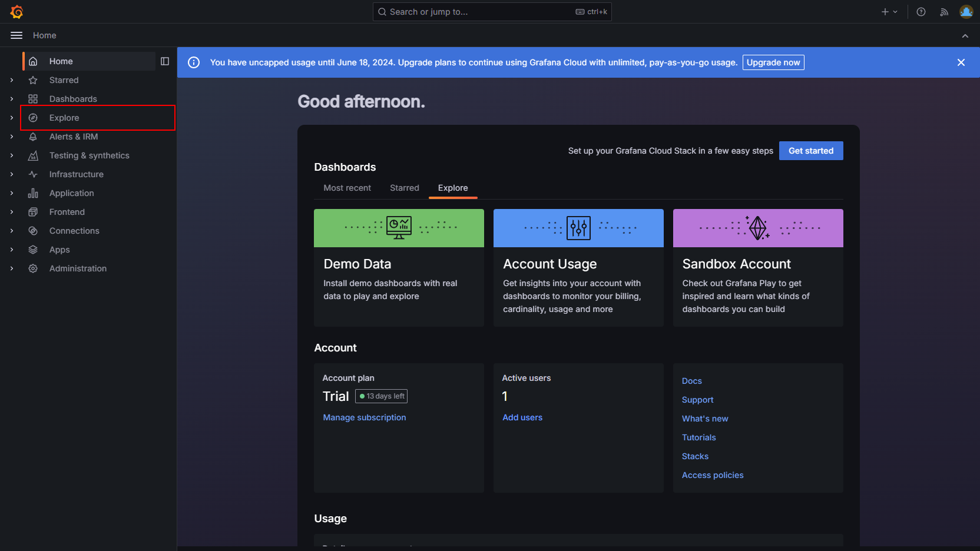Click the Starred star icon
980x551 pixels.
pyautogui.click(x=33, y=80)
